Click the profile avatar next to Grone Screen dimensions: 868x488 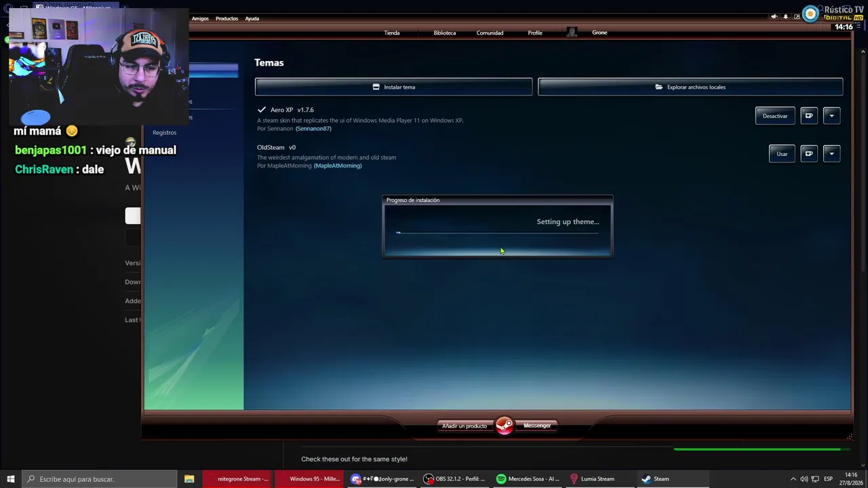click(x=572, y=33)
